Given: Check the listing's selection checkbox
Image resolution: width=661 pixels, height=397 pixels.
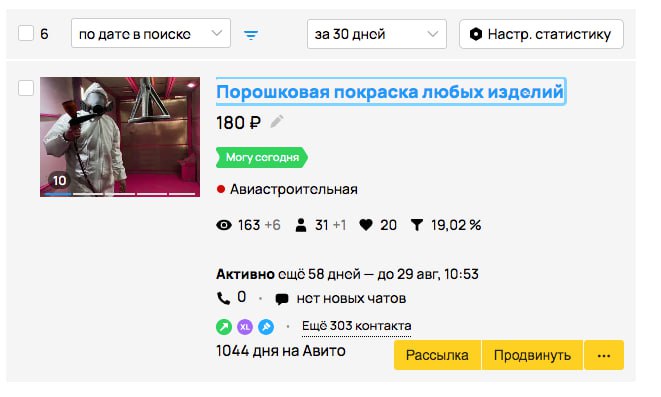Looking at the screenshot, I should (x=26, y=88).
